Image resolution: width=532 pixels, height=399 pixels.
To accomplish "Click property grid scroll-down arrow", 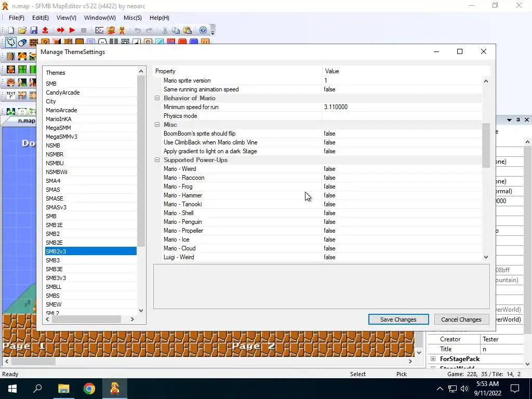I will [486, 257].
